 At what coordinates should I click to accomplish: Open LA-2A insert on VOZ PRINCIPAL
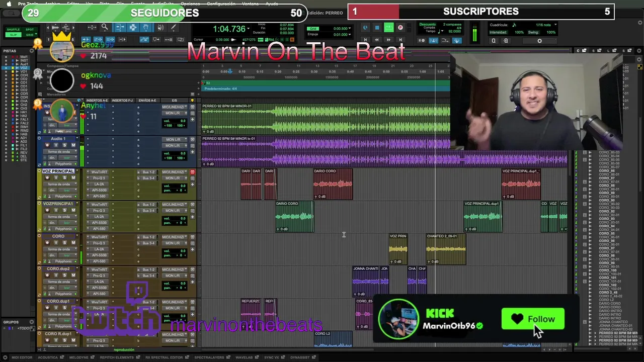coord(99,184)
